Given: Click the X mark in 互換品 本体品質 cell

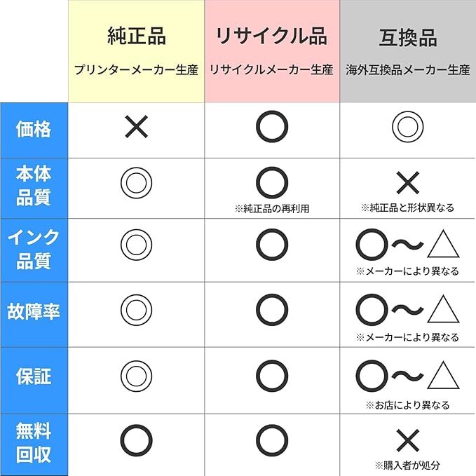Looking at the screenshot, I should pos(407,183).
